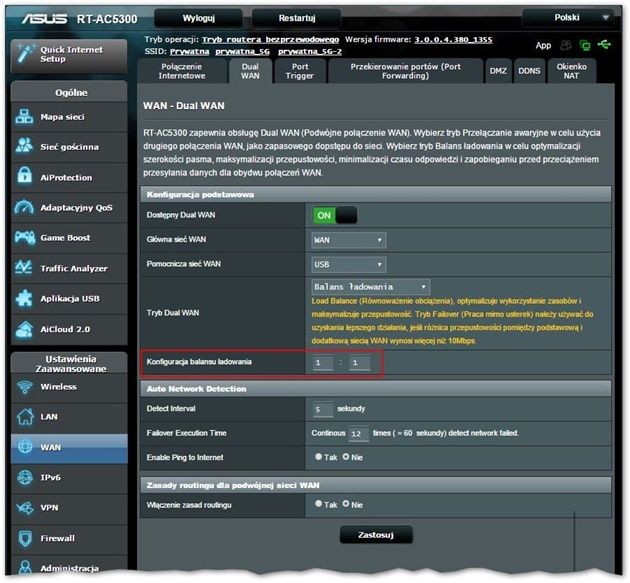The image size is (630, 583).
Task: Click the Aplikacja USB puzzle icon
Action: (x=24, y=299)
